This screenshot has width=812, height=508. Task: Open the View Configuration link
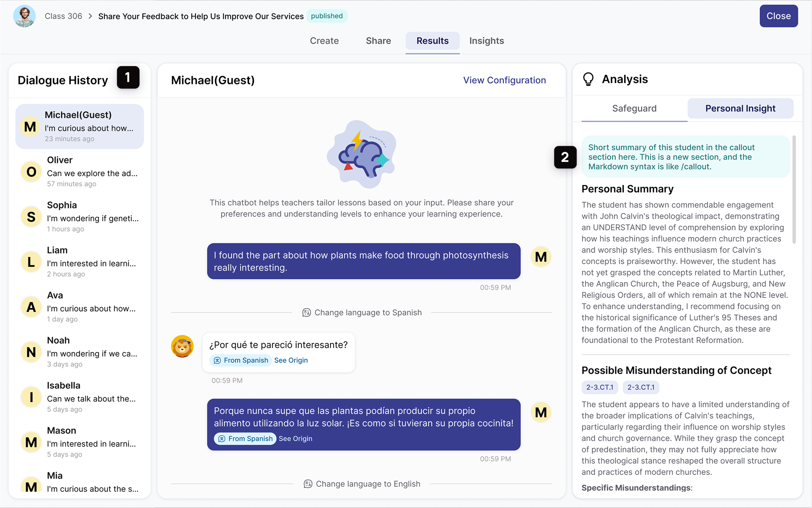(x=504, y=80)
